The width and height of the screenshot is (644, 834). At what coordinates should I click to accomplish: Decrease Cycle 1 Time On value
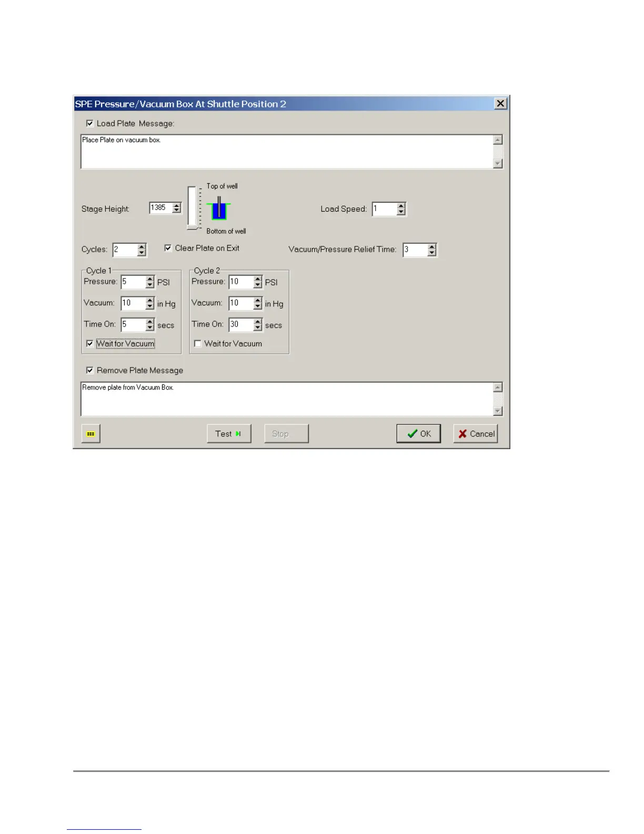[x=150, y=328]
